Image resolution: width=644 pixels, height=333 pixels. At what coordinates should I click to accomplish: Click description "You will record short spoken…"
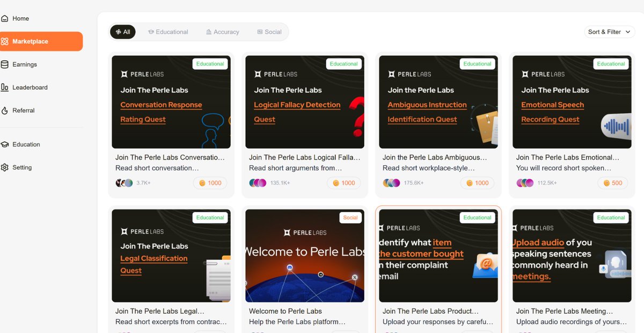click(x=563, y=168)
